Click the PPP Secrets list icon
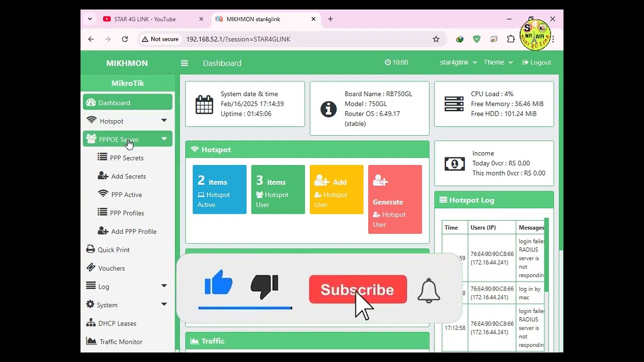644x362 pixels. pos(102,157)
